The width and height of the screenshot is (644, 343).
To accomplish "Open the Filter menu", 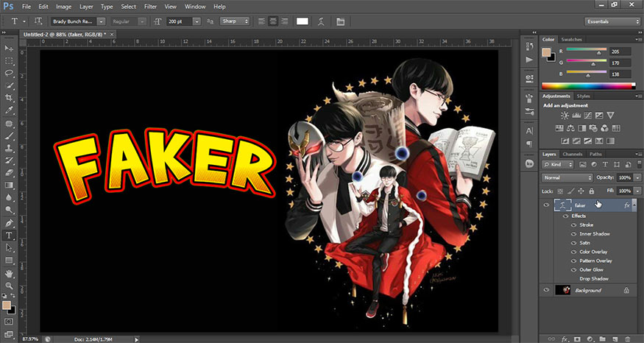I will click(x=150, y=7).
